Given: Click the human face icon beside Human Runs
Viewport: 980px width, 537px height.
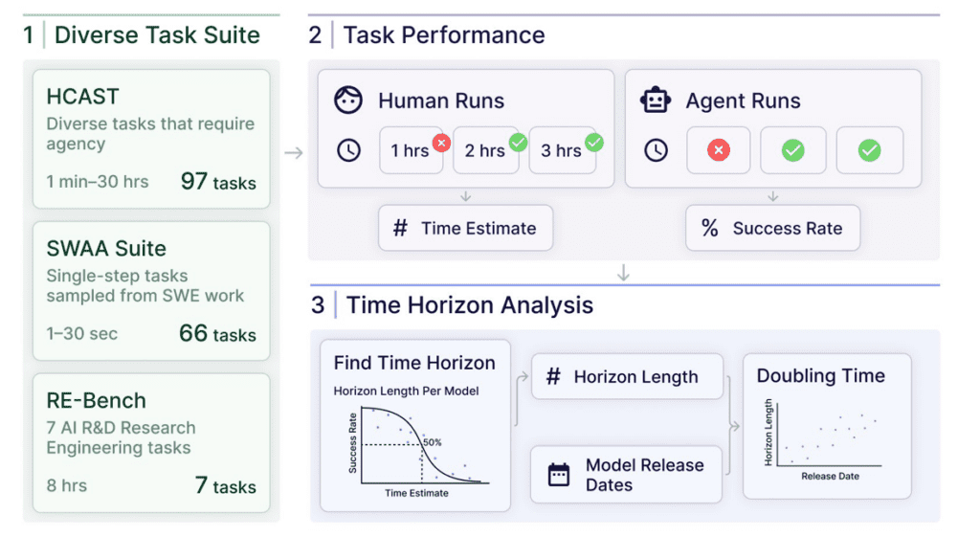Looking at the screenshot, I should click(348, 101).
